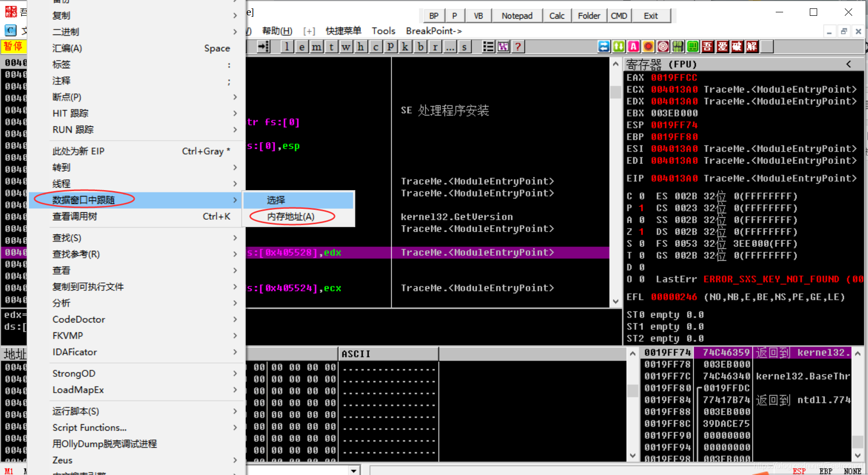Expand the RUN 跟踪 submenu
Viewport: 868px width, 475px height.
(x=137, y=130)
